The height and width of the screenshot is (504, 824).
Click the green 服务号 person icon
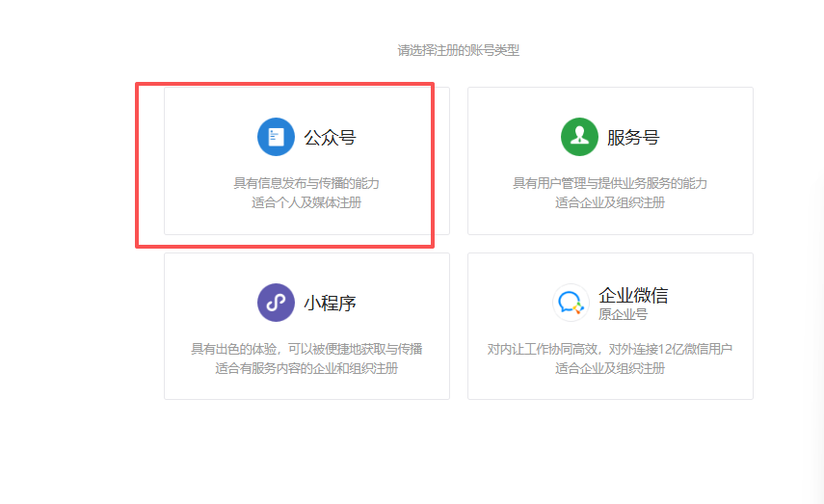click(x=579, y=137)
